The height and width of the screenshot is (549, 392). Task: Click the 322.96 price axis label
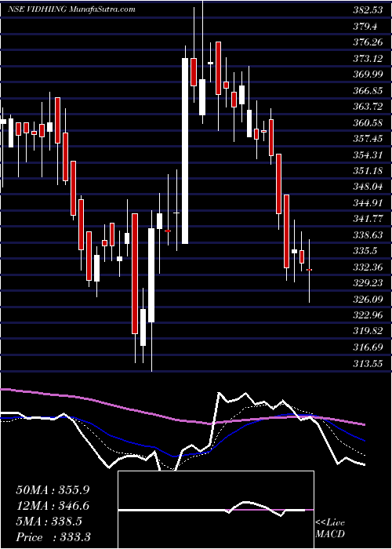click(x=368, y=315)
